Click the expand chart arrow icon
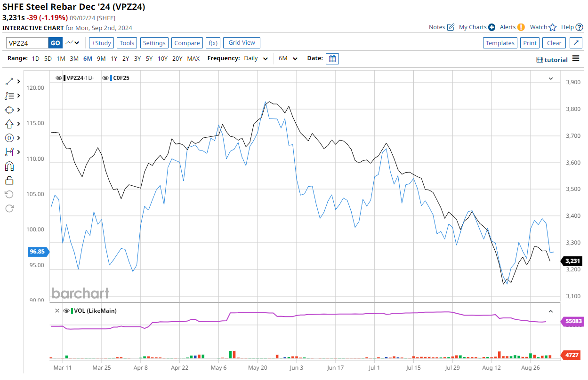 pos(576,43)
